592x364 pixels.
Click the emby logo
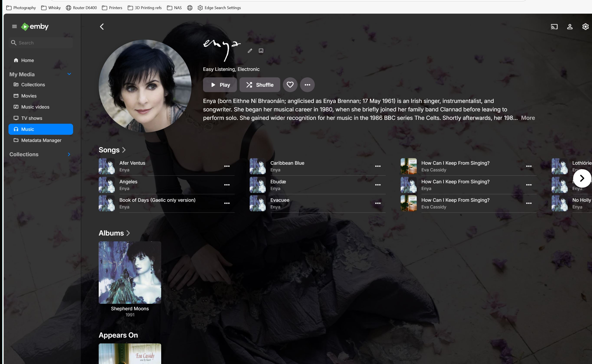[35, 26]
